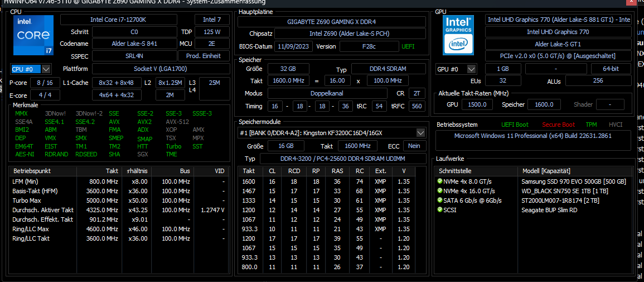
Task: Click the DDR4-3200 / PC4-25600 module type field
Action: tap(343, 159)
